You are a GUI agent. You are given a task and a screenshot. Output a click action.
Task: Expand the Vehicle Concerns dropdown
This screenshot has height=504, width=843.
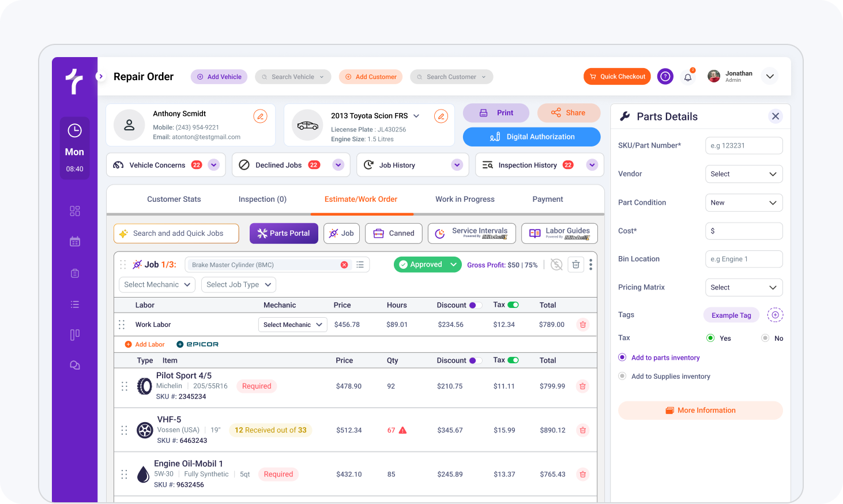(214, 165)
